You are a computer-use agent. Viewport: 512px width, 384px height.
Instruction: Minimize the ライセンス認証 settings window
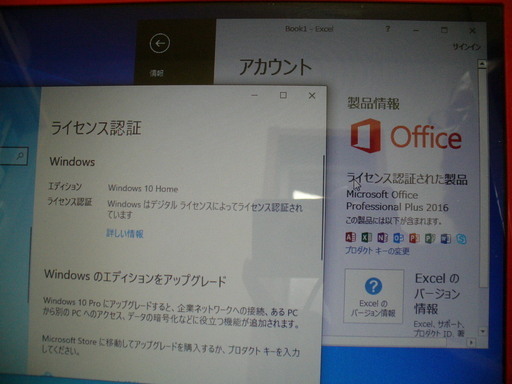(255, 95)
